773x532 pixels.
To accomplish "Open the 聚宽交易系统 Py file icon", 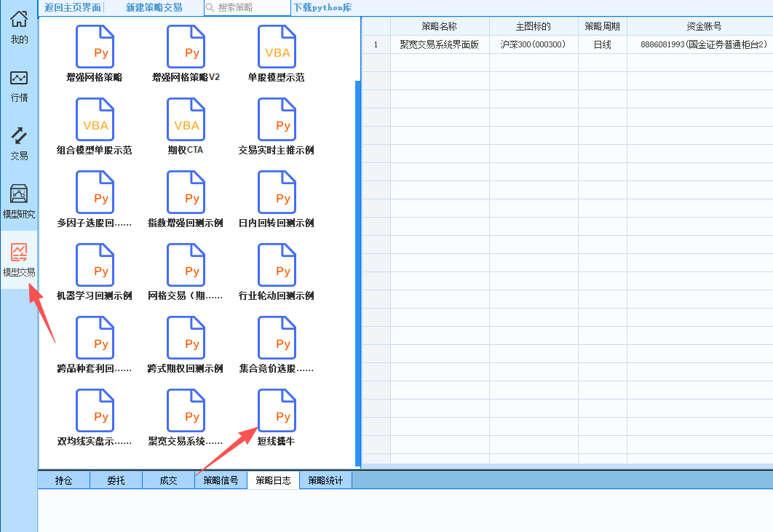I will click(186, 410).
